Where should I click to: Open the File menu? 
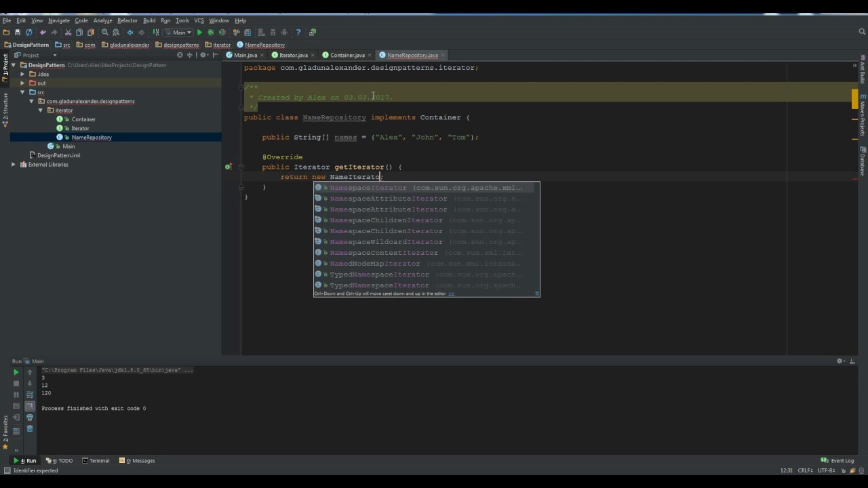tap(6, 20)
